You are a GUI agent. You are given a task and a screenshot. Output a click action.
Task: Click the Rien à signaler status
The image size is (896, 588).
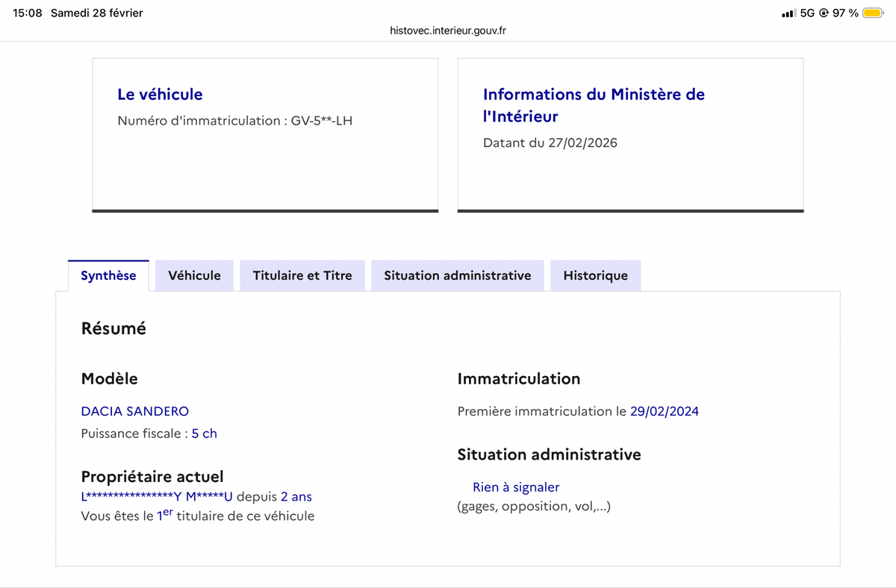516,487
